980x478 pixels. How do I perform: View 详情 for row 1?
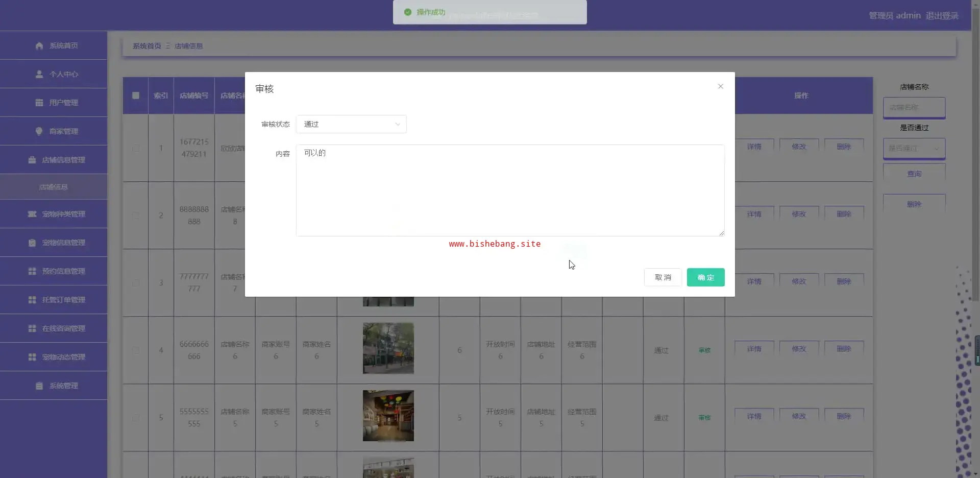click(x=754, y=147)
